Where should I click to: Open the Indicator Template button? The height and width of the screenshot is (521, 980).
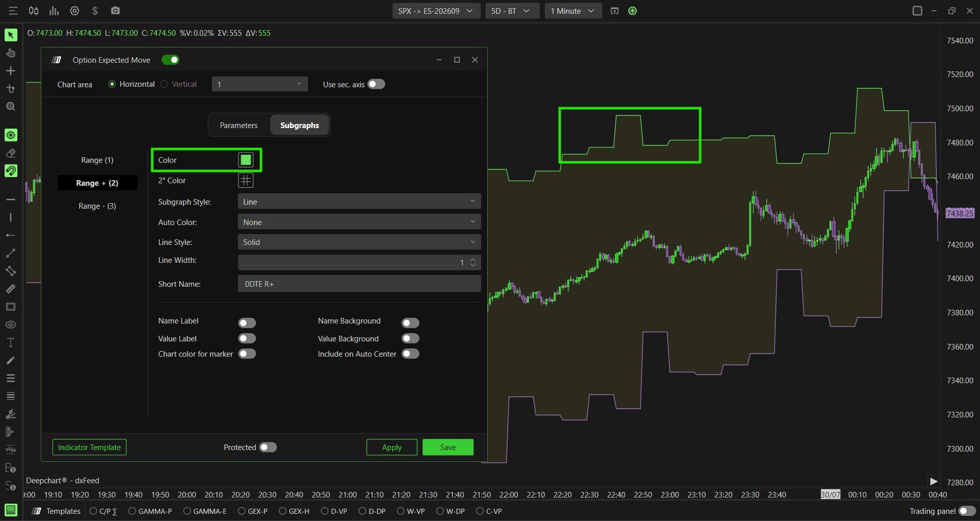pyautogui.click(x=89, y=447)
